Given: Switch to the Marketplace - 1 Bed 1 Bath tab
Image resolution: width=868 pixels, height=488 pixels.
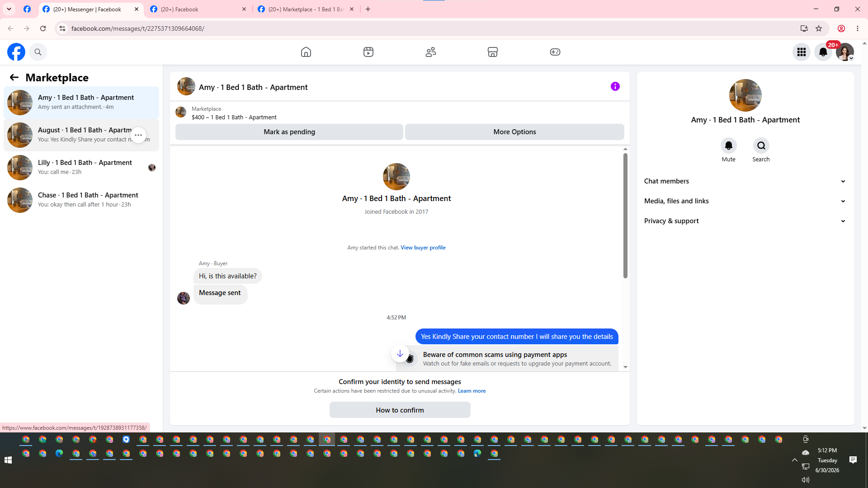Looking at the screenshot, I should click(306, 9).
